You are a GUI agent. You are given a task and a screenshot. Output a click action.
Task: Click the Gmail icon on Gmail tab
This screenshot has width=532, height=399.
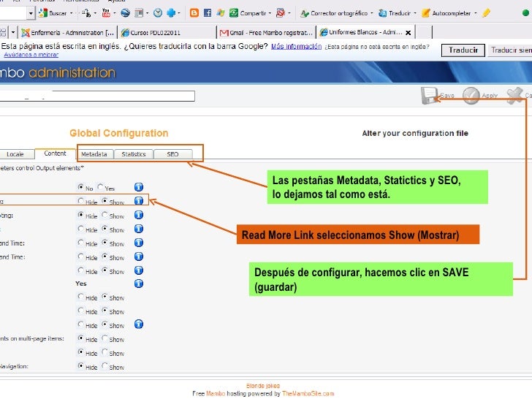click(x=224, y=33)
